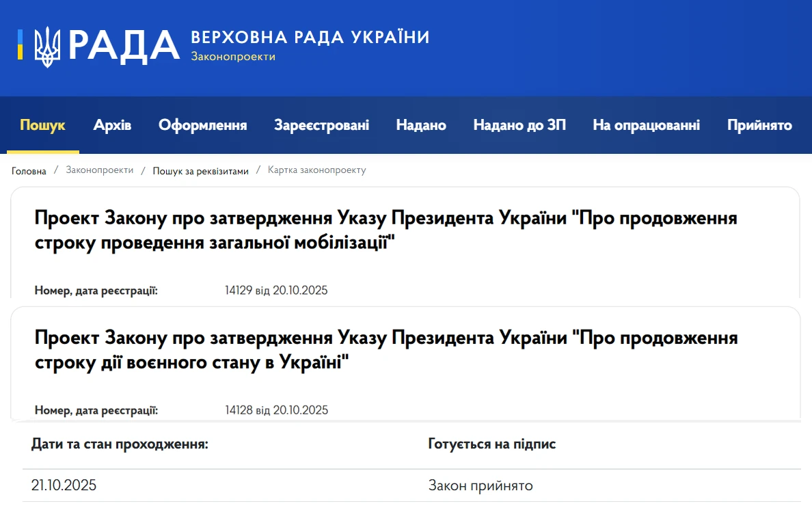Open the Прийнято tab

[x=759, y=125]
